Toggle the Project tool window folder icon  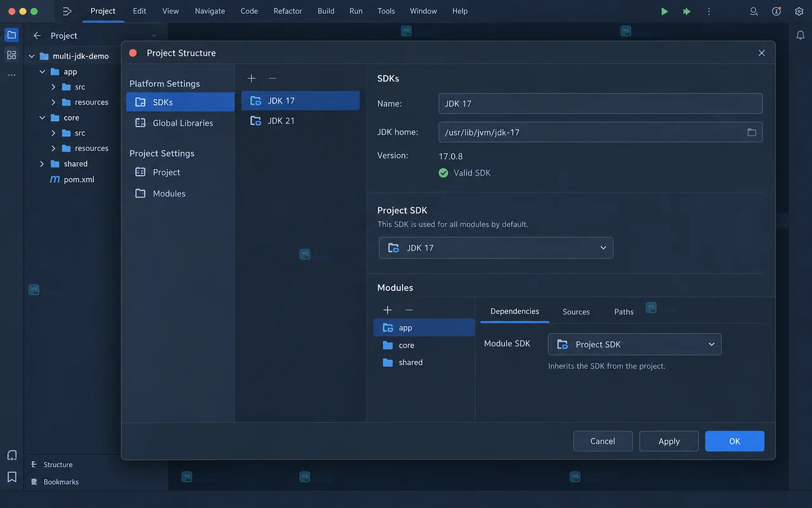pos(11,35)
